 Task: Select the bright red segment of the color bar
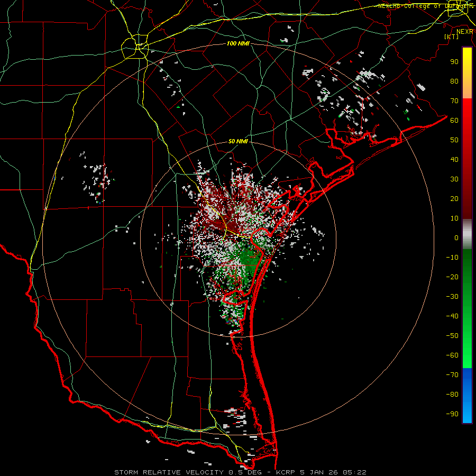(467, 159)
